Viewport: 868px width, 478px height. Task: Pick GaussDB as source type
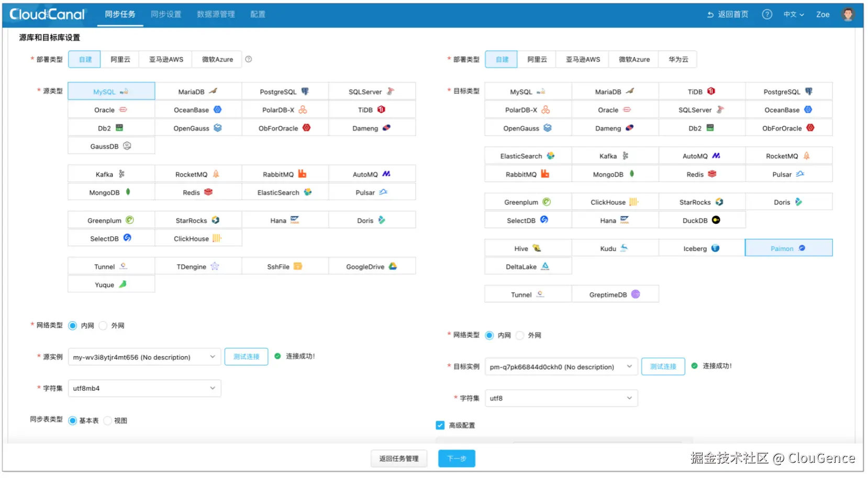coord(112,146)
